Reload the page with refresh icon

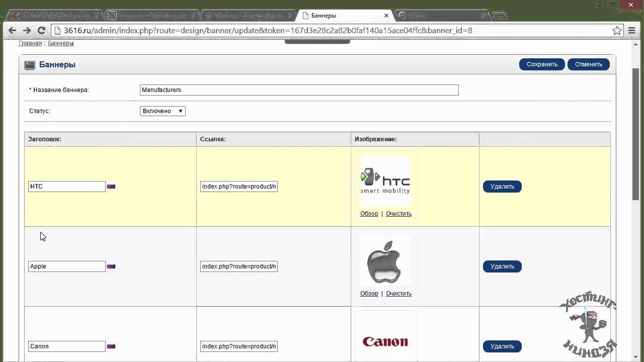42,31
